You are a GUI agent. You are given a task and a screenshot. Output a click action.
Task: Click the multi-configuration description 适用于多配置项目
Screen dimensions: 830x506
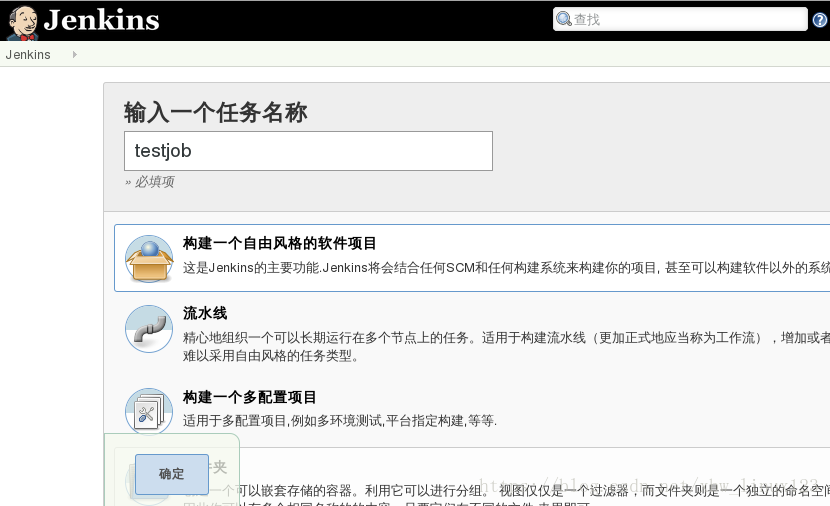pos(340,421)
